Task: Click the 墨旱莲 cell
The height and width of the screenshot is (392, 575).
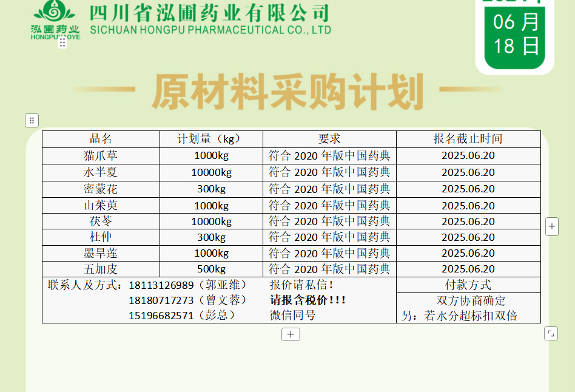Action: coord(101,253)
